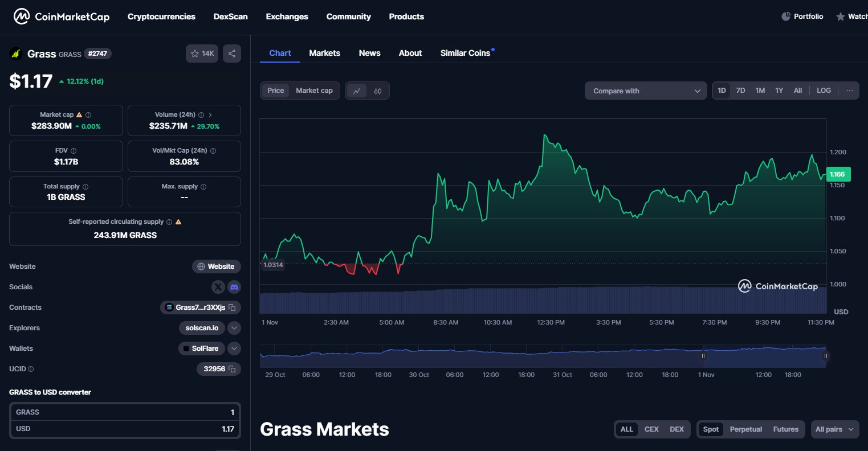Filter markets by CEX
868x451 pixels.
coord(651,429)
